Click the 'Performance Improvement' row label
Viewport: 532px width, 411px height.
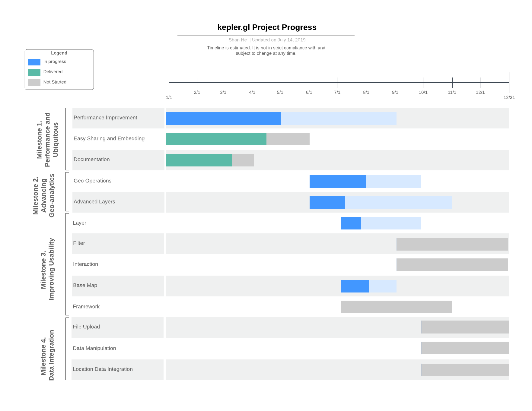(105, 118)
